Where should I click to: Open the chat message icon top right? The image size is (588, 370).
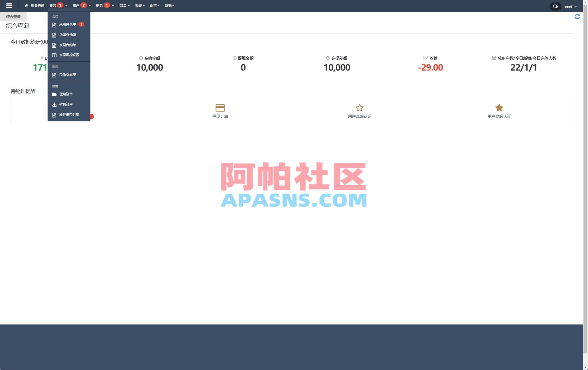555,6
